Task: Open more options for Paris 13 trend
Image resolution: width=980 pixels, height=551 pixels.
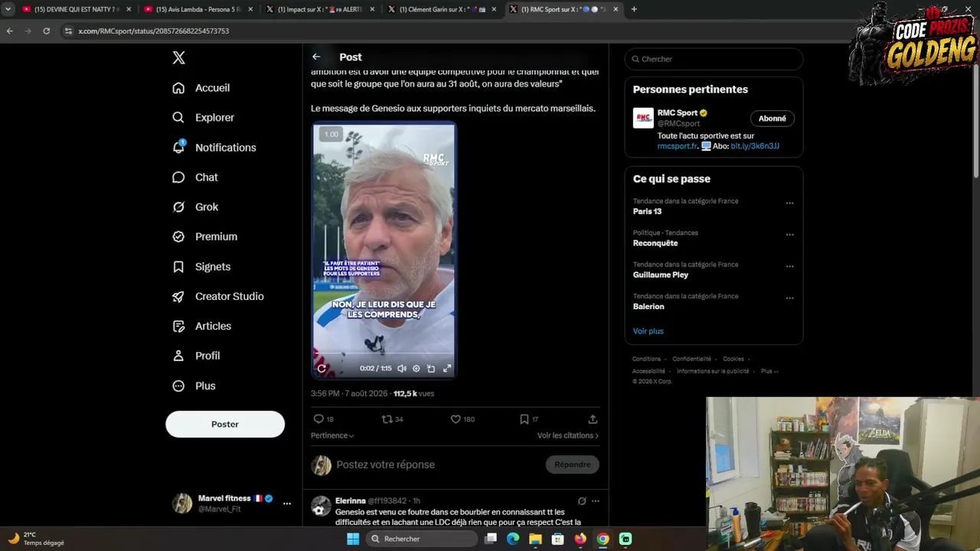Action: point(789,204)
